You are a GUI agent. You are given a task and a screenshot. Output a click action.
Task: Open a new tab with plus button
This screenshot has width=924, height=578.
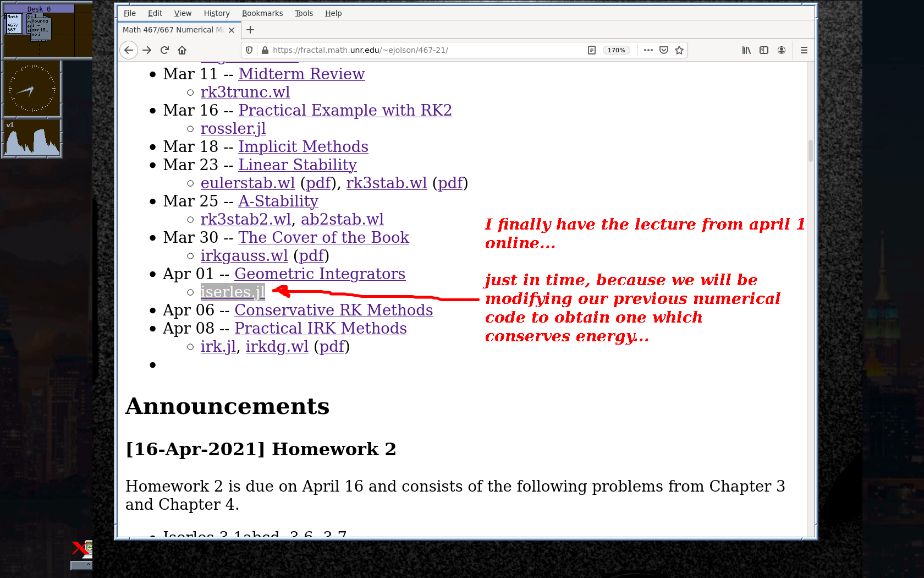[250, 30]
